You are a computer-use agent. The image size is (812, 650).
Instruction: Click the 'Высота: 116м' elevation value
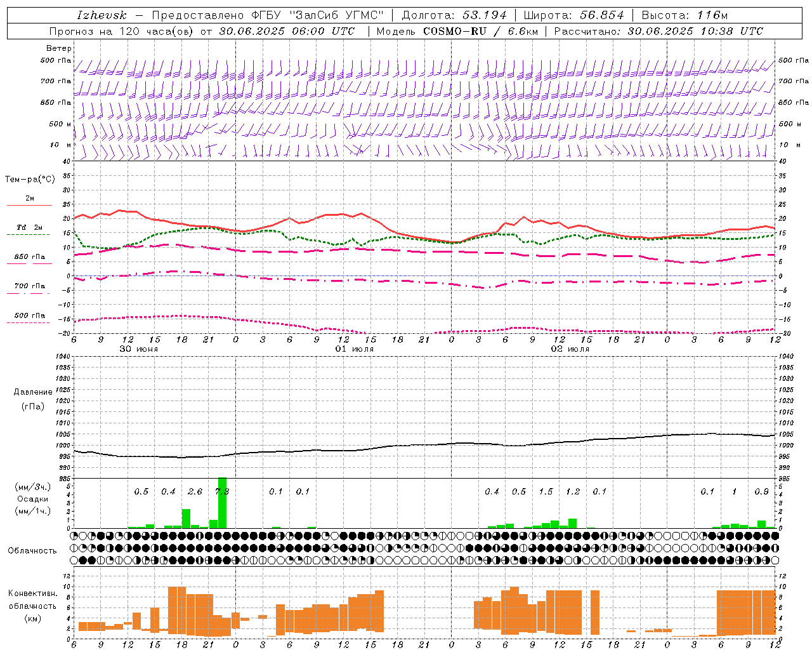tap(684, 15)
